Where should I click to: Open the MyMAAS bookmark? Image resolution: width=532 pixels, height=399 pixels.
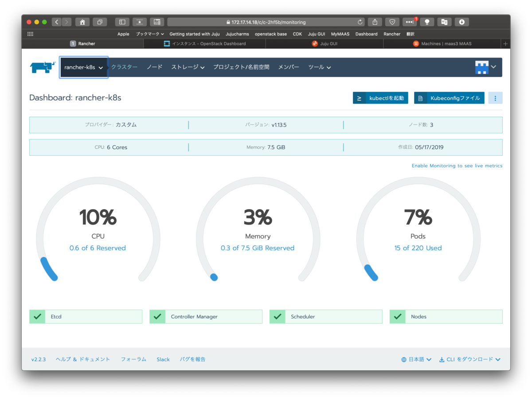pyautogui.click(x=340, y=34)
